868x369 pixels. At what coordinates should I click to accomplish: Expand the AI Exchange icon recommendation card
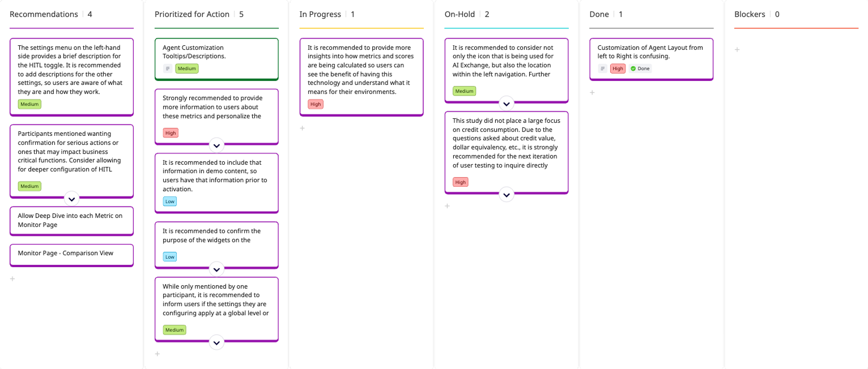coord(507,104)
